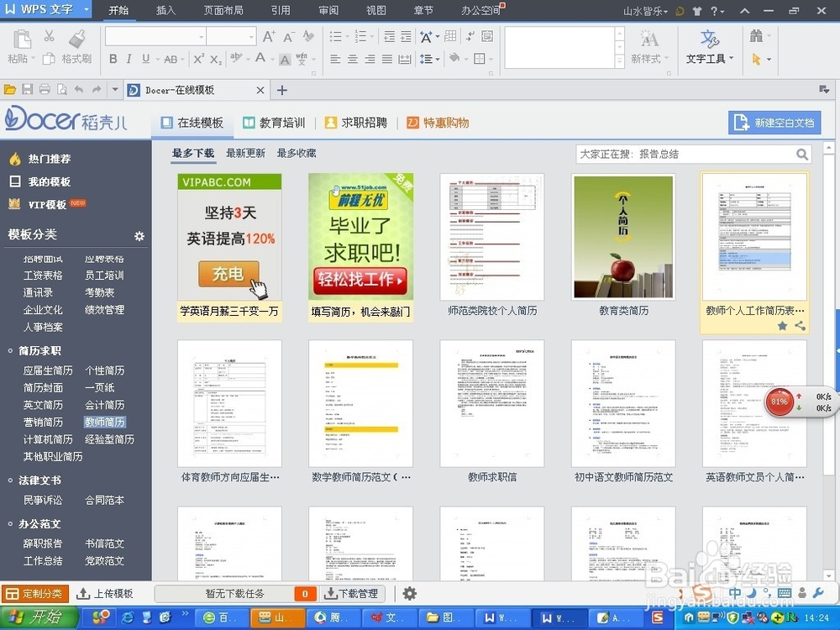Click the template search input field
Screen dimensions: 840x630
pos(685,155)
